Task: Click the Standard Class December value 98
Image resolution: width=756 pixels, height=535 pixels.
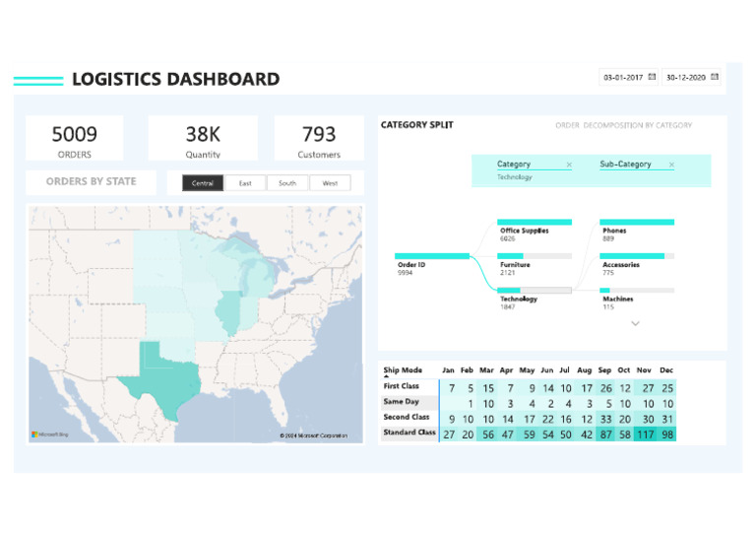Action: click(666, 435)
